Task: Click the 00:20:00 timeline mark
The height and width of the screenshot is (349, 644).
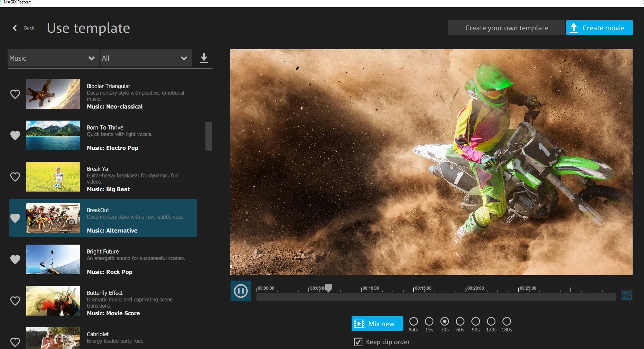Action: tap(475, 288)
